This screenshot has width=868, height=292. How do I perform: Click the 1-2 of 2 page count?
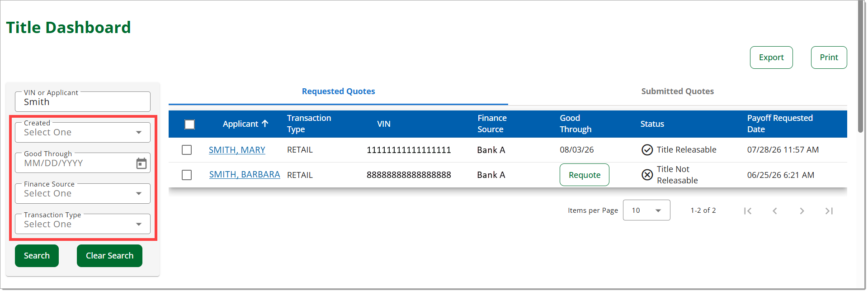point(703,211)
